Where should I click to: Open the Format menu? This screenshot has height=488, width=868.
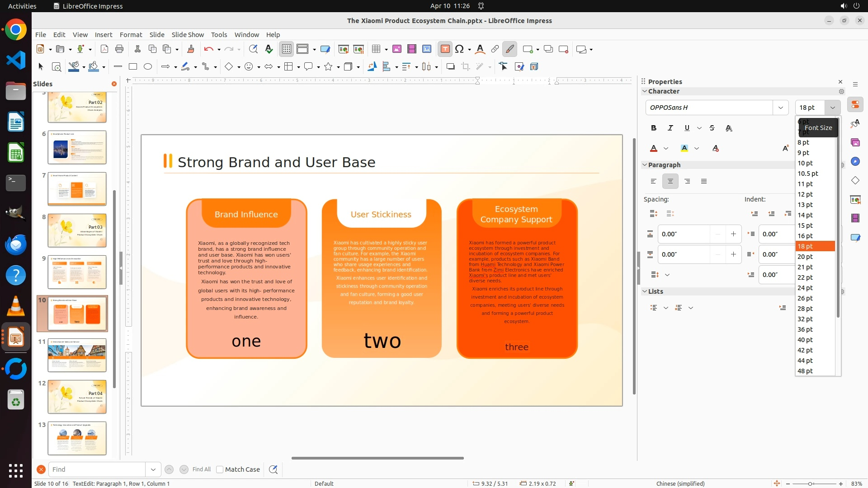pyautogui.click(x=131, y=35)
